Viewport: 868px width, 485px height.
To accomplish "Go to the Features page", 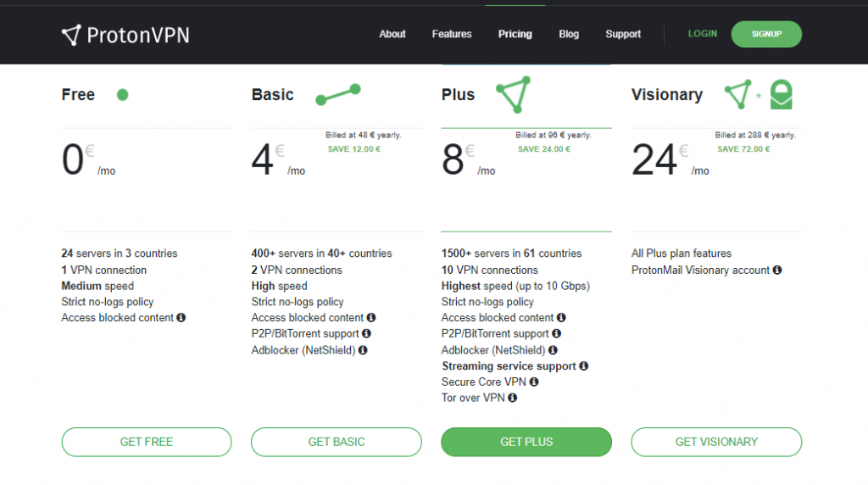I will [452, 34].
